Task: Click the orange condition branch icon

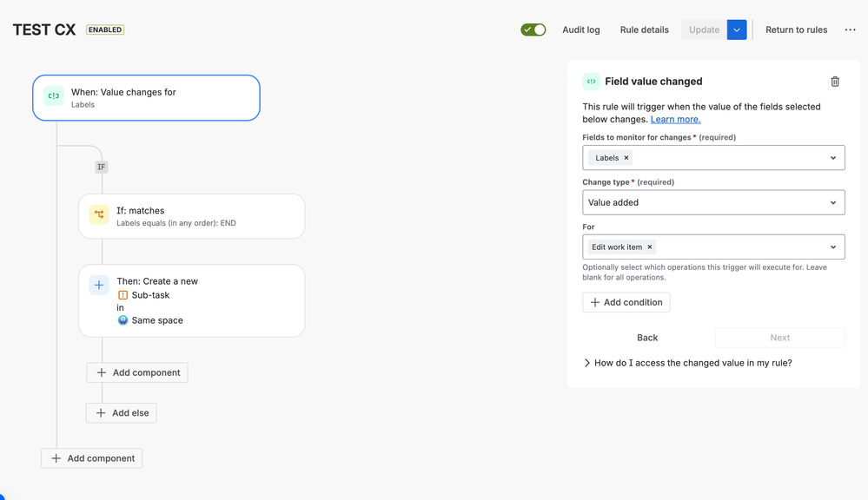Action: (x=99, y=214)
